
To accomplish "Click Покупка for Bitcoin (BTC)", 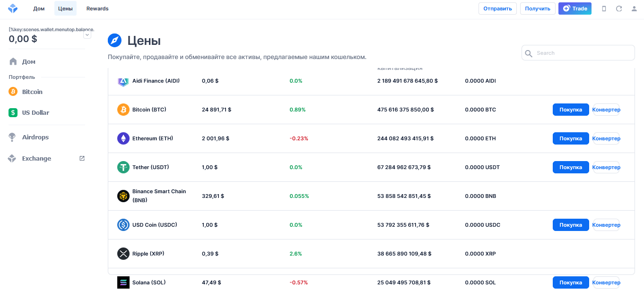I will click(x=571, y=110).
